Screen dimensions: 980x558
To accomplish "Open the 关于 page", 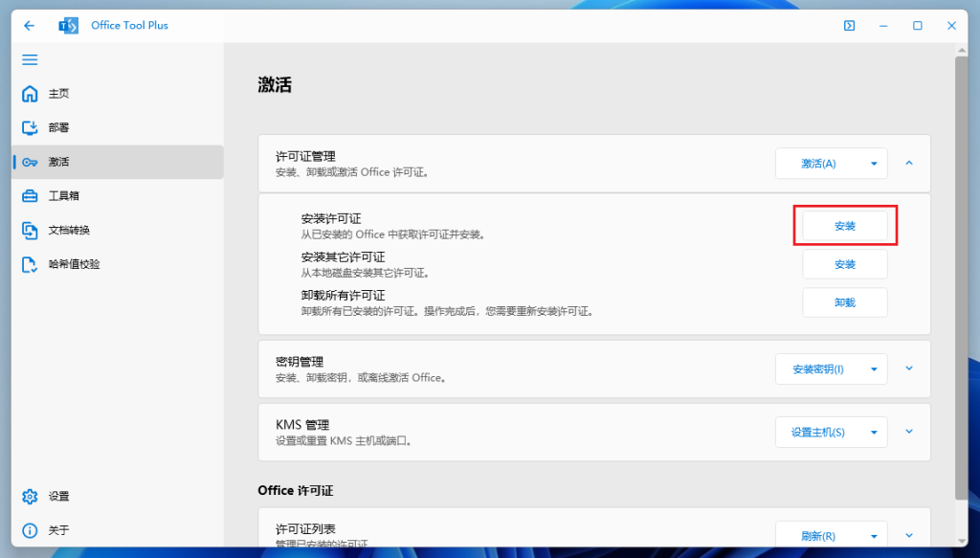I will [118, 530].
